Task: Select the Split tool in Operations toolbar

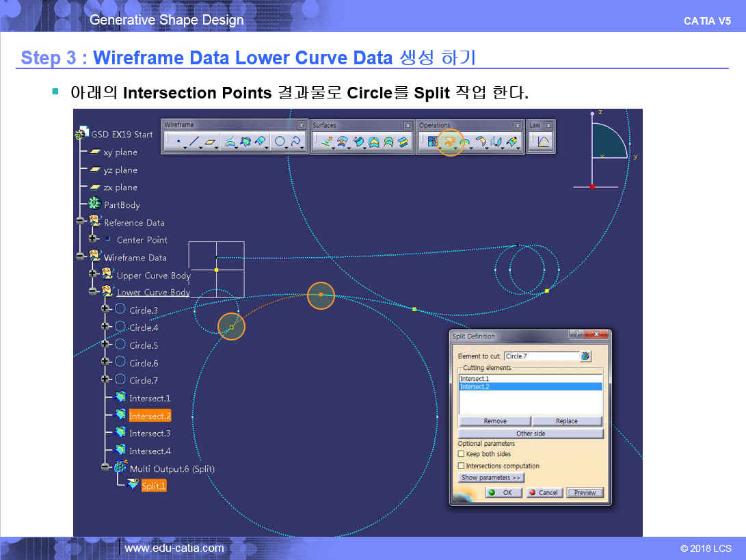Action: pyautogui.click(x=449, y=142)
